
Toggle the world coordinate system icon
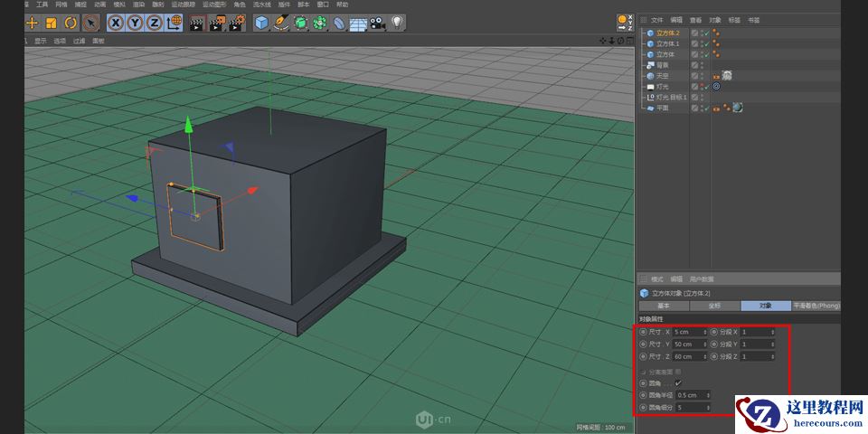175,23
